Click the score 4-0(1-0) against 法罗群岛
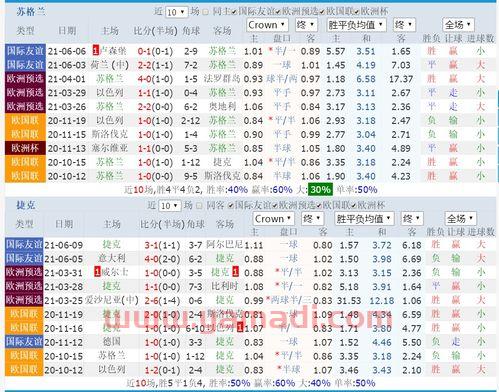This screenshot has height=392, width=499. [x=155, y=79]
